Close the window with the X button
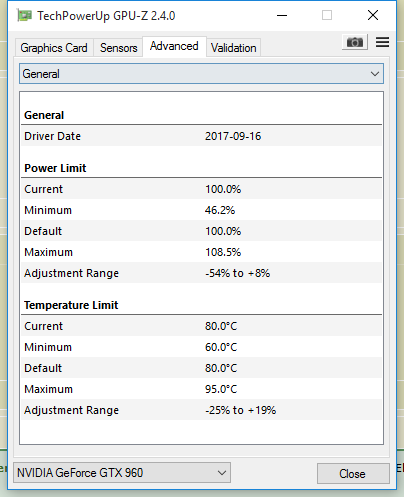The height and width of the screenshot is (497, 404). (373, 15)
